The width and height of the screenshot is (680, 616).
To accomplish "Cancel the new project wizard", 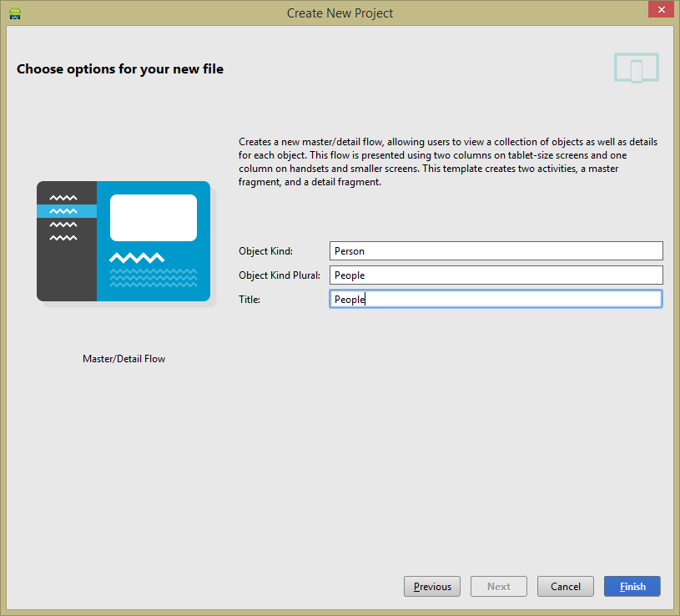I will (565, 587).
